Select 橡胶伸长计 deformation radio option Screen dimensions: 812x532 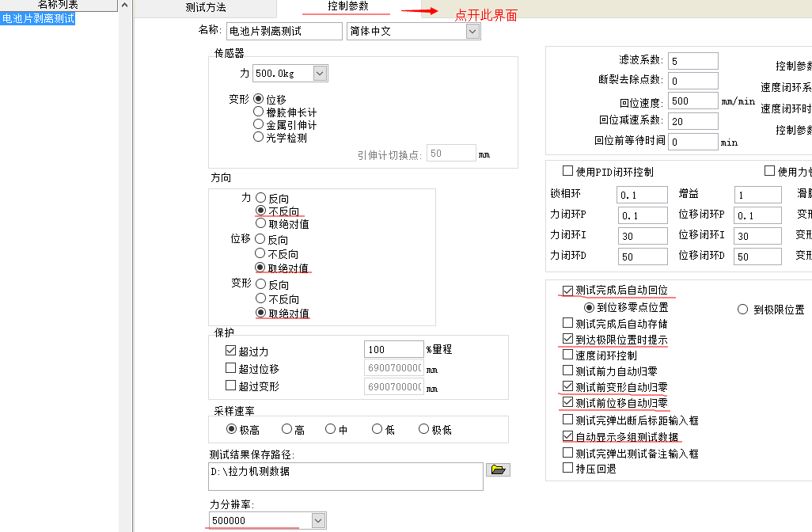(x=259, y=112)
